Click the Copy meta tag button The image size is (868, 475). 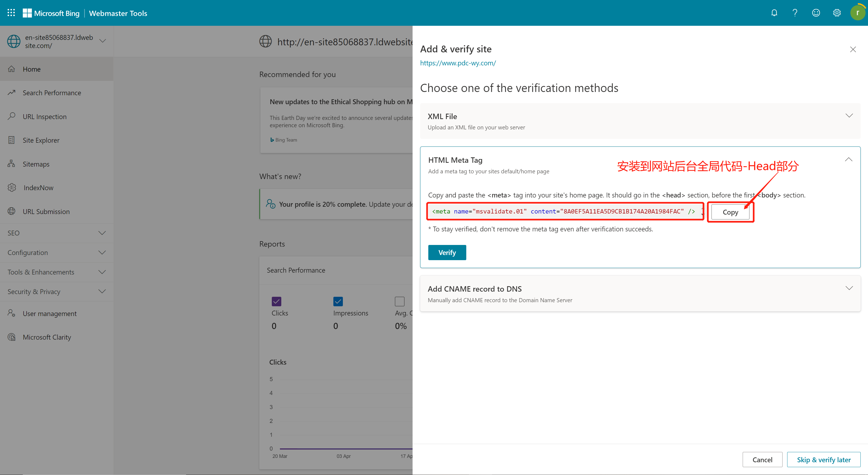pos(730,212)
